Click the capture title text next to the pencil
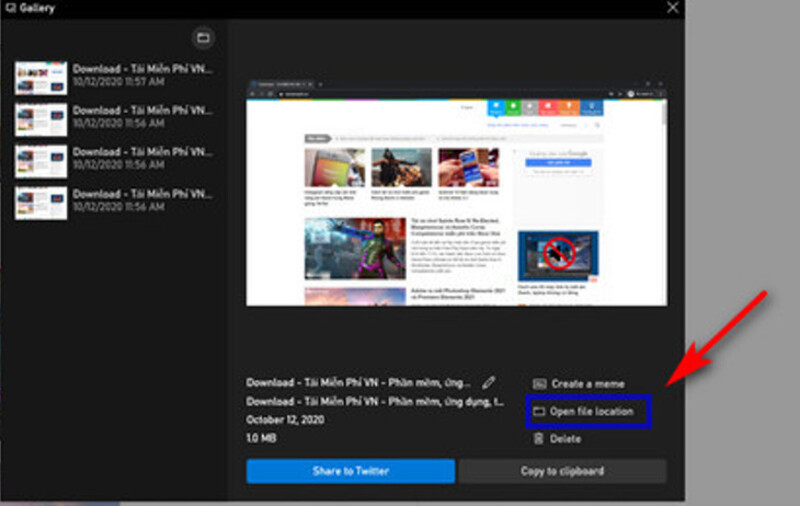Viewport: 800px width, 506px height. [358, 383]
